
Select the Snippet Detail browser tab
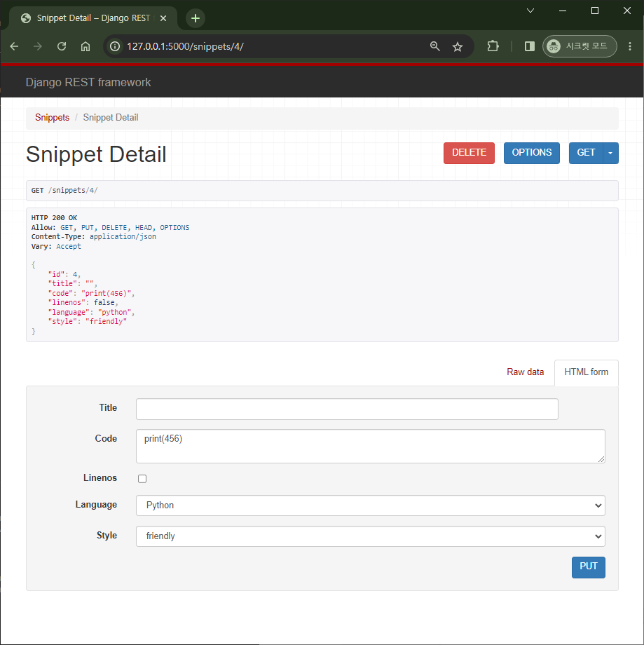[x=93, y=18]
